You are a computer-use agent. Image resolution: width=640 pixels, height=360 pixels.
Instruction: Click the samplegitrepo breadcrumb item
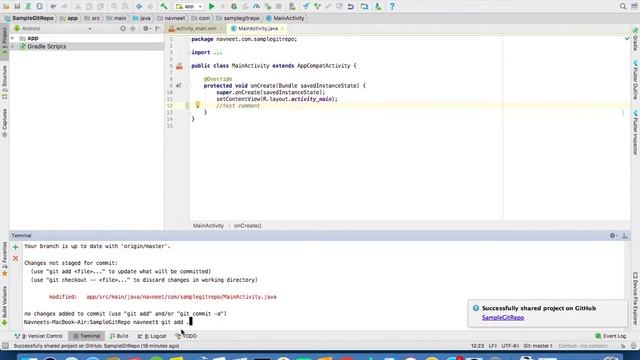pyautogui.click(x=238, y=18)
